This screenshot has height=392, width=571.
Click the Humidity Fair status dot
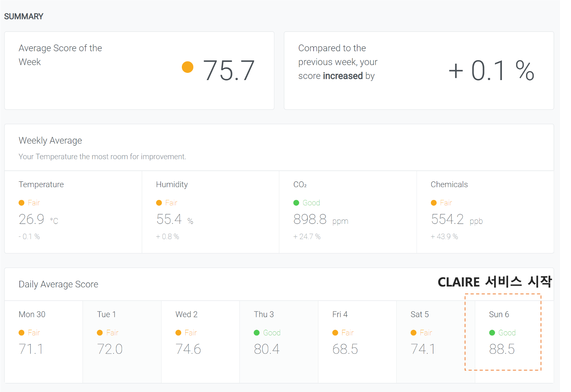tap(159, 203)
